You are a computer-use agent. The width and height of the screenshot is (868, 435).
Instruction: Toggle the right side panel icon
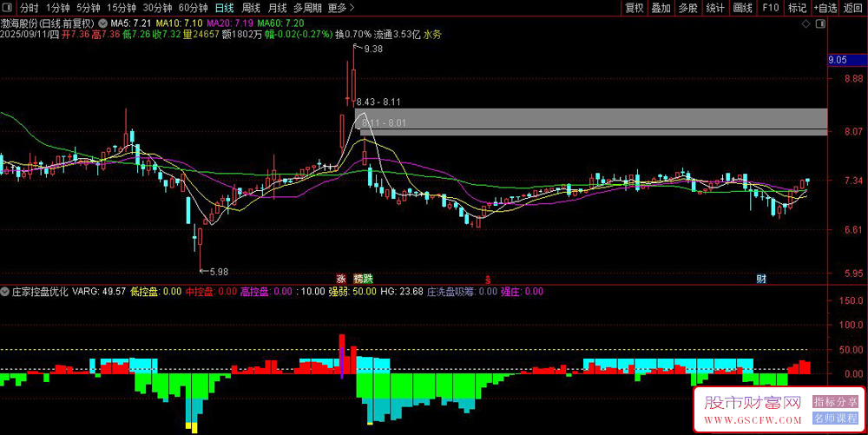point(820,23)
